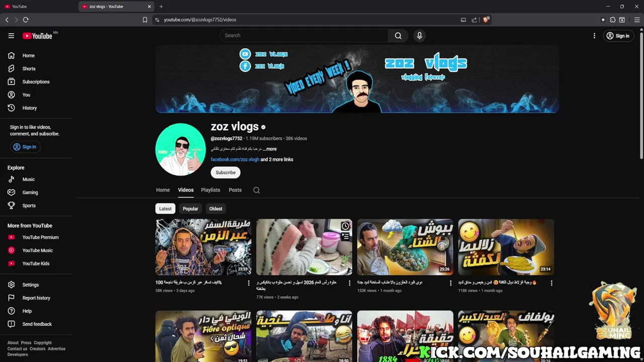Open the browser main menu
Image resolution: width=644 pixels, height=362 pixels.
coord(636,20)
